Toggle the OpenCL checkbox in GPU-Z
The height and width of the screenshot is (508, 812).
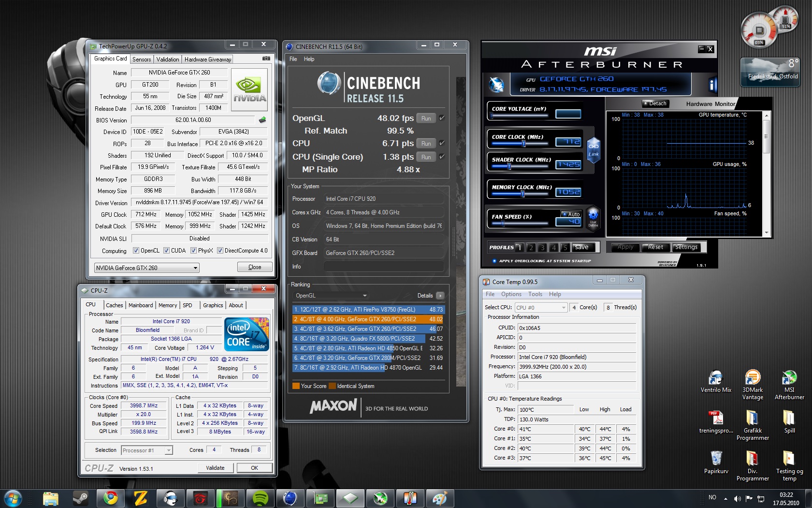[x=136, y=251]
